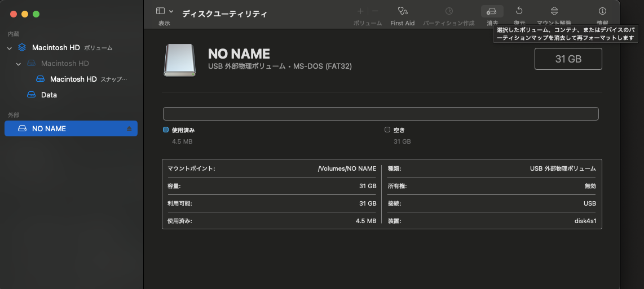Collapse the dimmed Macintosh HD container
The image size is (644, 289).
click(x=19, y=64)
